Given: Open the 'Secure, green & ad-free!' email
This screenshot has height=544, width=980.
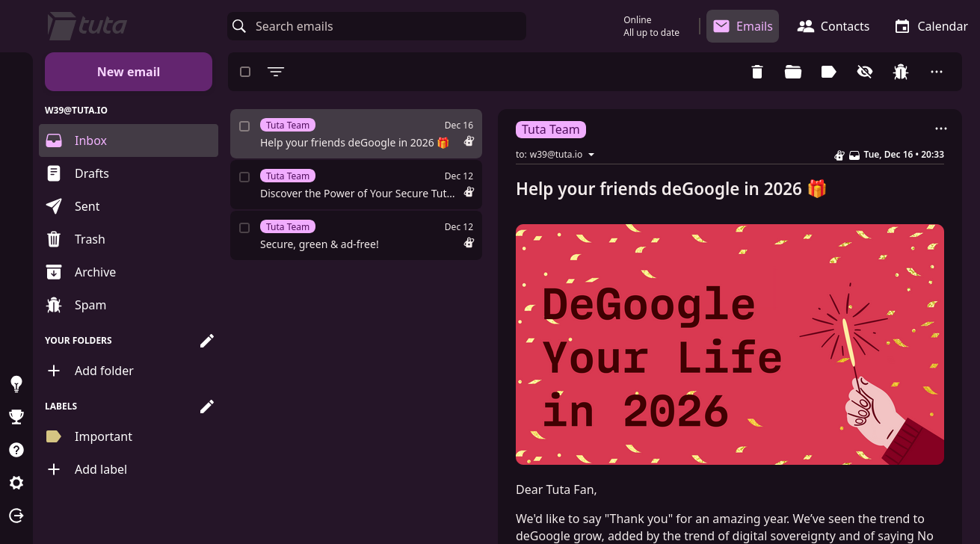Looking at the screenshot, I should point(356,235).
